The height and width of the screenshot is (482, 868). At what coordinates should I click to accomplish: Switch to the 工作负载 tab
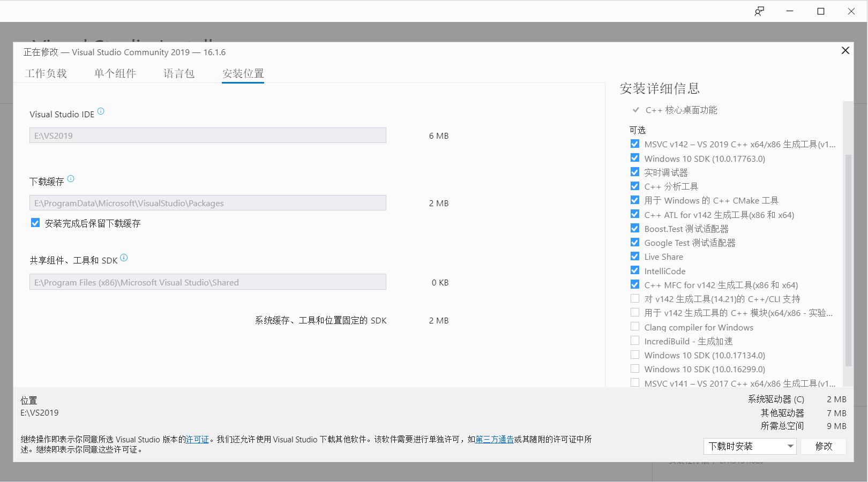point(46,73)
